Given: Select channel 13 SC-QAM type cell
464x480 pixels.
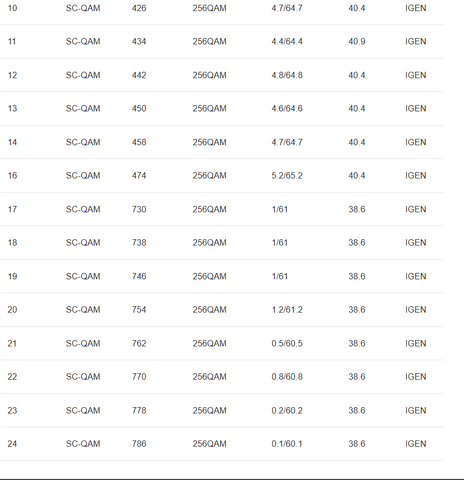Looking at the screenshot, I should pyautogui.click(x=83, y=108).
